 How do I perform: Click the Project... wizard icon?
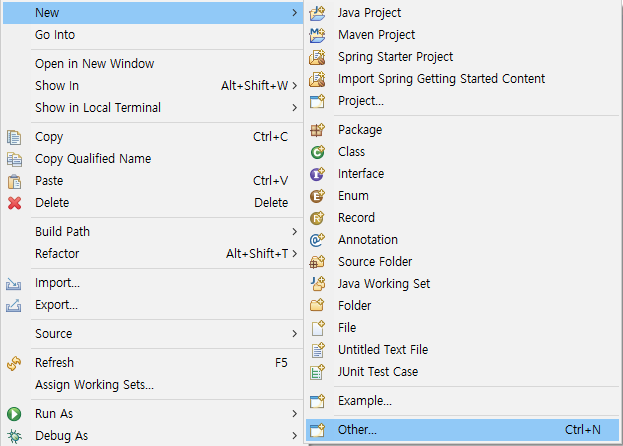point(317,101)
